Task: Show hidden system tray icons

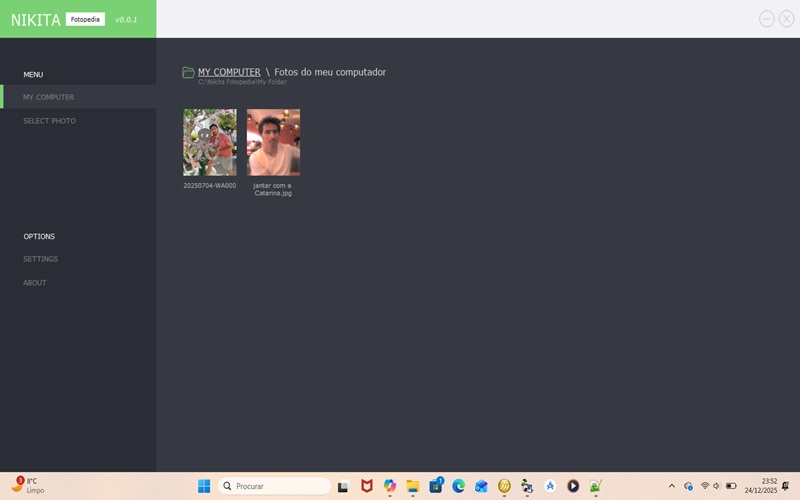Action: pos(671,486)
